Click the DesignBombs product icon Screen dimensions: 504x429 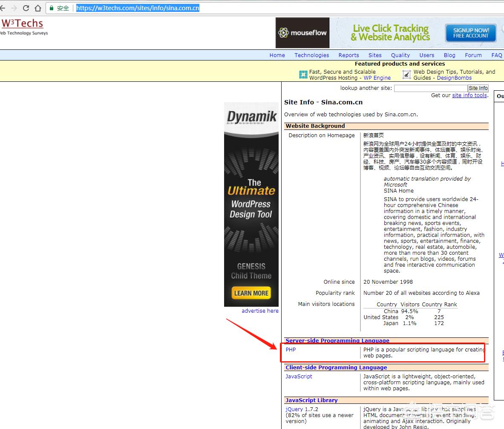point(406,75)
